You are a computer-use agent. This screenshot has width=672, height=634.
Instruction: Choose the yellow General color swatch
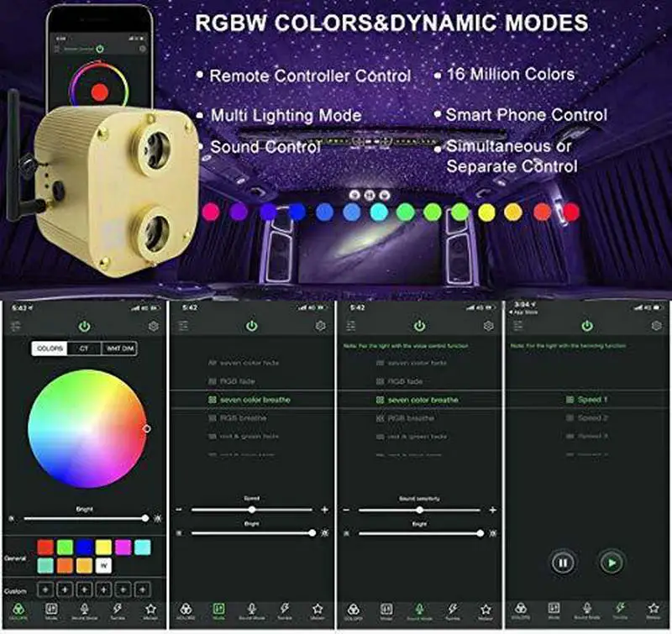[x=103, y=547]
